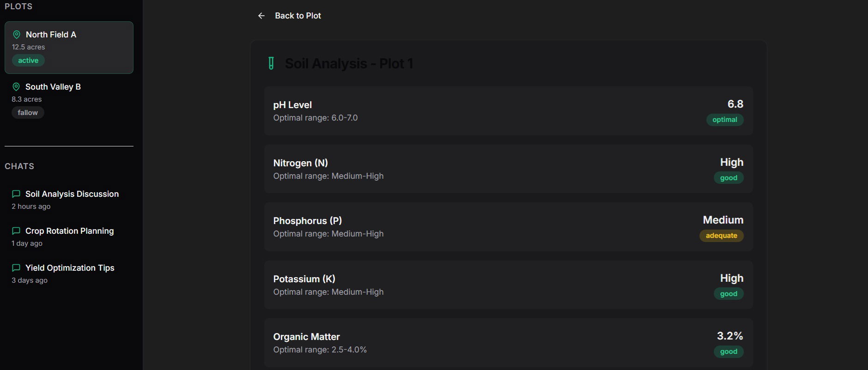Click the back arrow icon
Screen dimensions: 868x370
261,16
